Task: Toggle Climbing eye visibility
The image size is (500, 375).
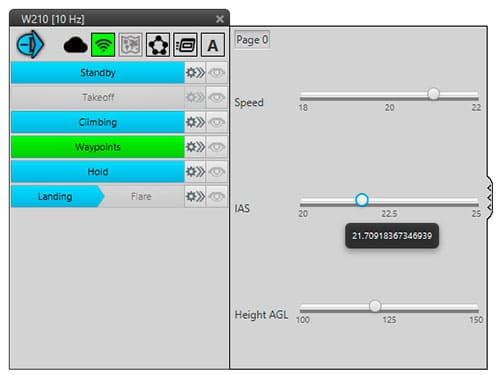Action: coord(217,122)
